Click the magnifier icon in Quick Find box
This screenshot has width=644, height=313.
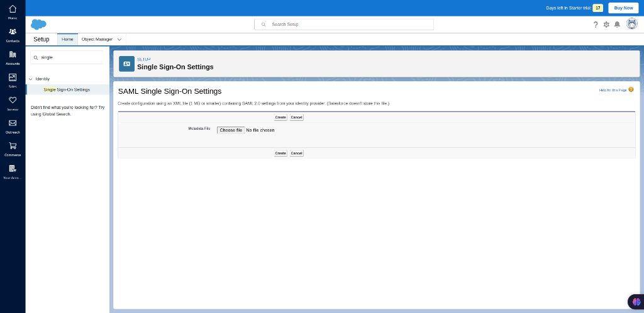36,57
